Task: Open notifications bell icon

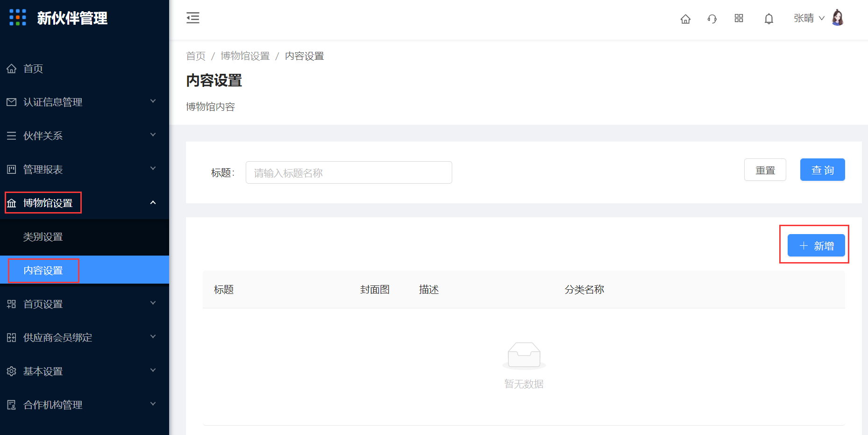Action: coord(769,19)
